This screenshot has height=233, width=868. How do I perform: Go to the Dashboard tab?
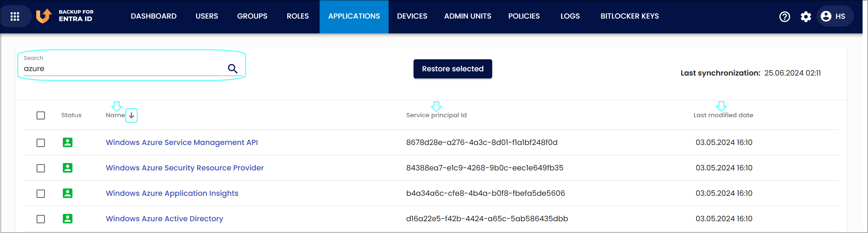[154, 16]
